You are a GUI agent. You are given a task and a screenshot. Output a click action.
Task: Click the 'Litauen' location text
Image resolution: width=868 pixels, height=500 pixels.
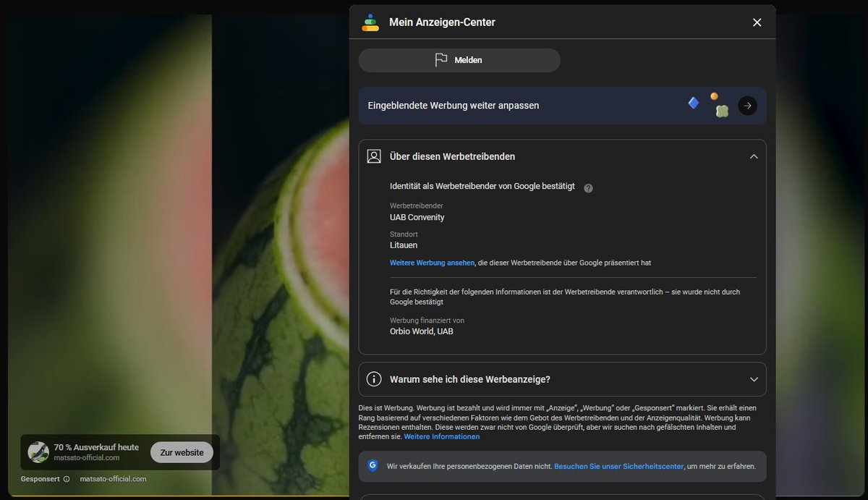pos(404,245)
